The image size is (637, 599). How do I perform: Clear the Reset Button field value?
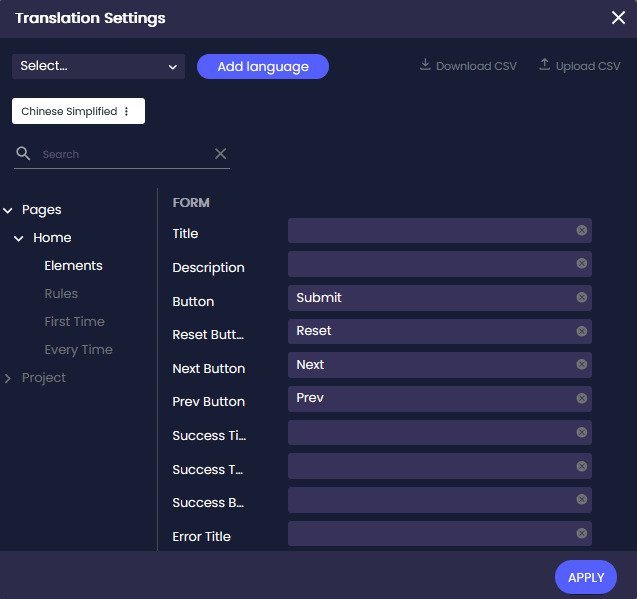point(581,331)
